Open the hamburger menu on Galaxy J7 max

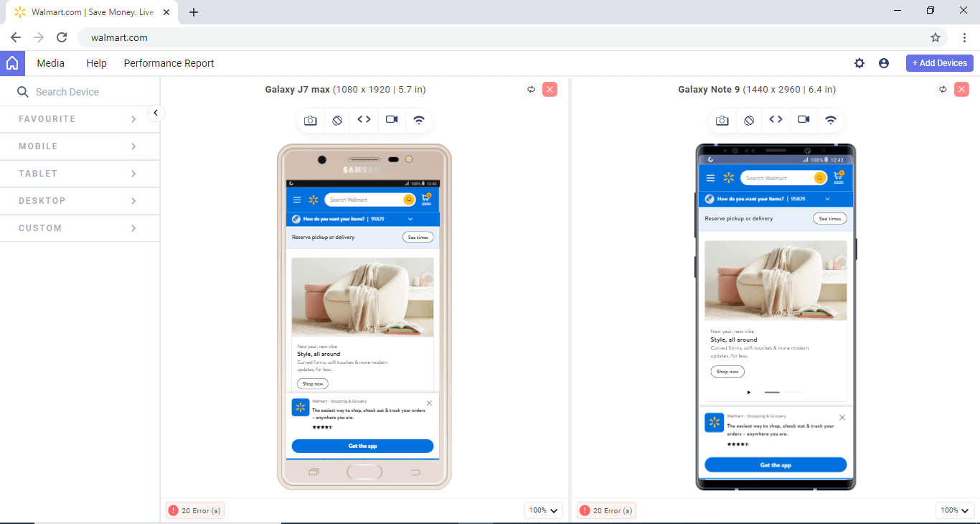coord(297,200)
